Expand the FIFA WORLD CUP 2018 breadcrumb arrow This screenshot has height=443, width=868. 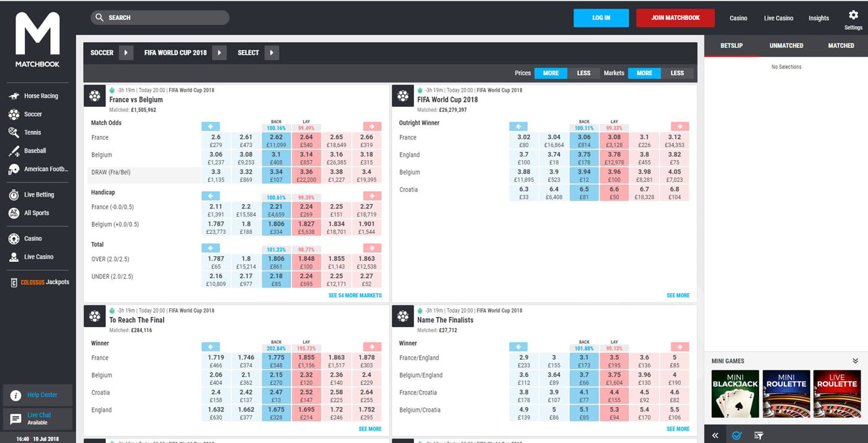click(x=219, y=53)
